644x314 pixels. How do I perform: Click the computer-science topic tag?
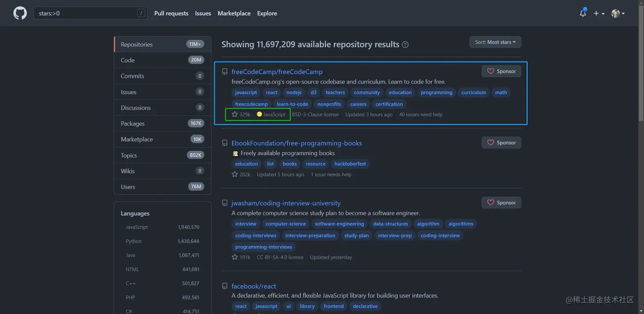(x=285, y=224)
